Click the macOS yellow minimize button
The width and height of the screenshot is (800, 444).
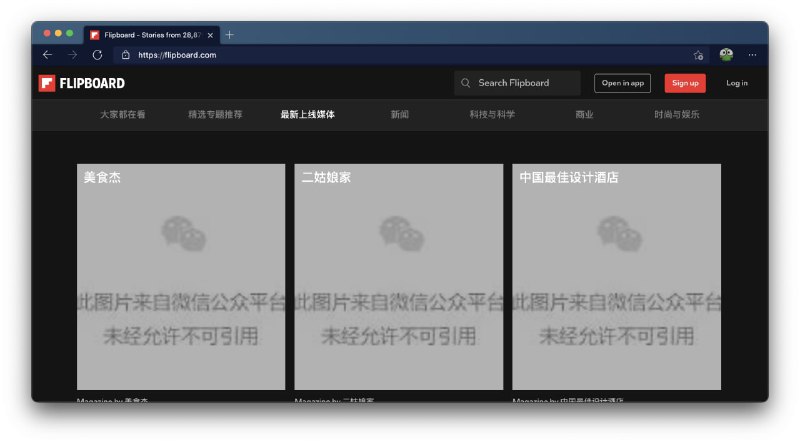[x=58, y=33]
